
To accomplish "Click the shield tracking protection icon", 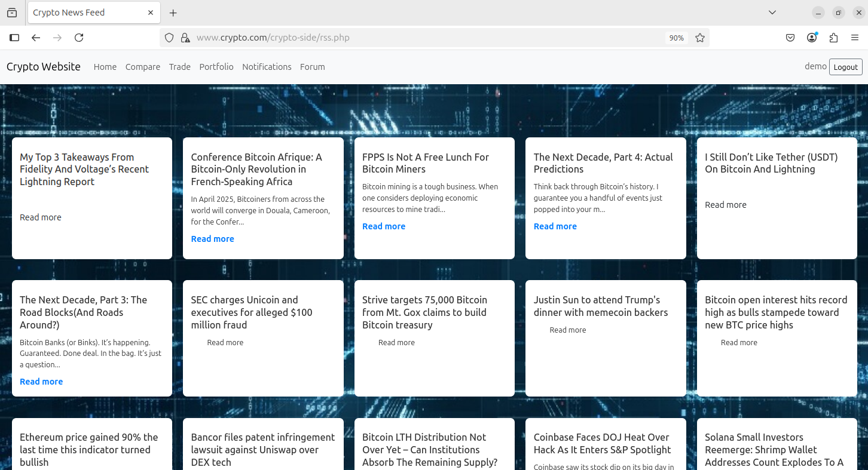I will 169,38.
